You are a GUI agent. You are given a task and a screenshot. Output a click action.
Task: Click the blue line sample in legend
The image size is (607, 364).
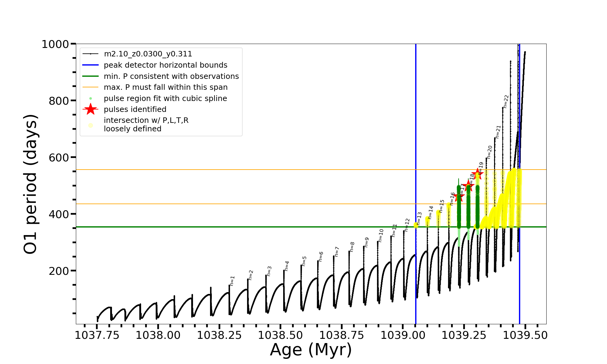90,65
